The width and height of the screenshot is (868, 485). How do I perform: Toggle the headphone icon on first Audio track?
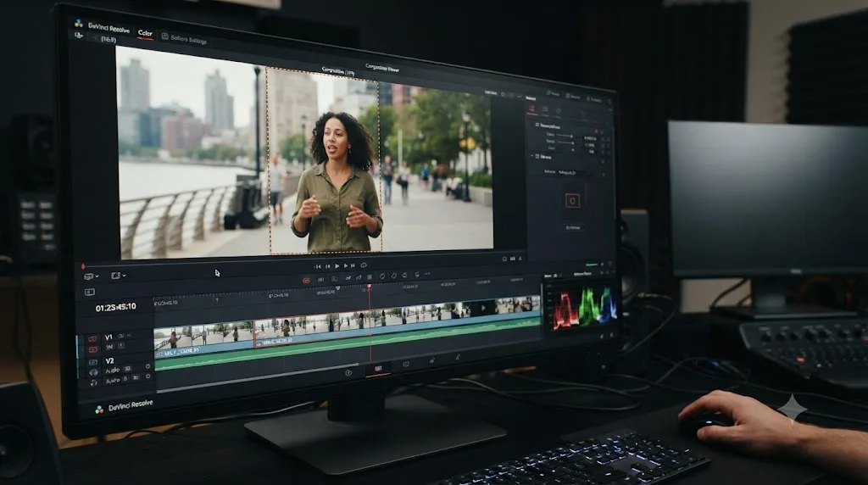pos(93,372)
